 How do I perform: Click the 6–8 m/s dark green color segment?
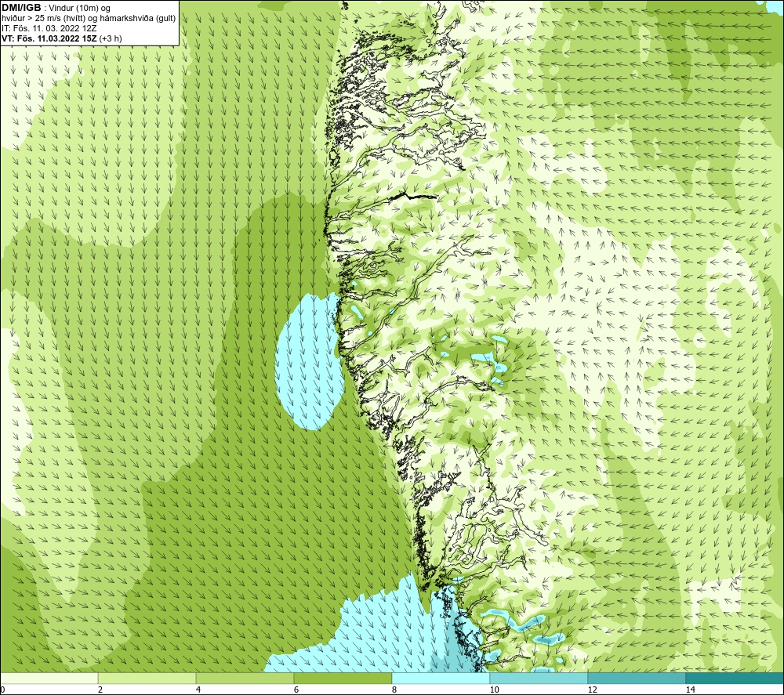click(x=343, y=678)
